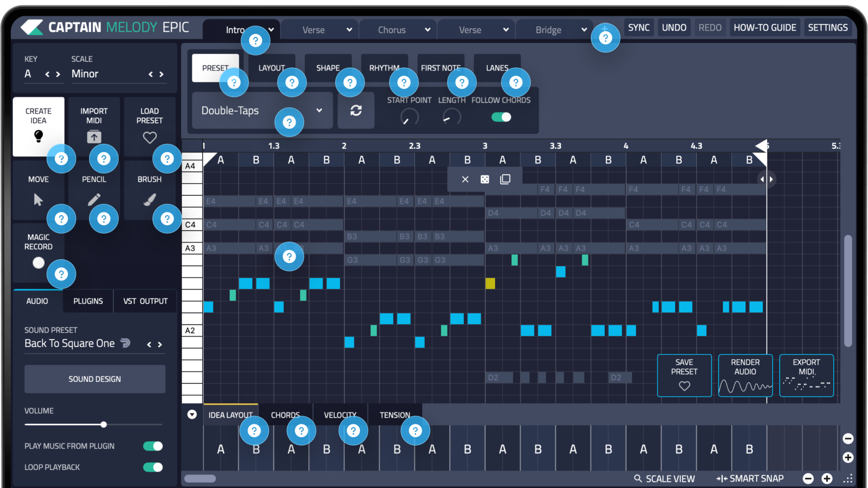Image resolution: width=868 pixels, height=488 pixels.
Task: Click the horizontal scrollbar thumb at the bottom
Action: (x=200, y=479)
